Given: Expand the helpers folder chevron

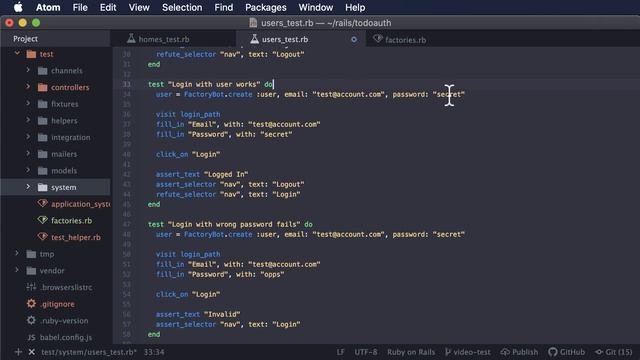Looking at the screenshot, I should pyautogui.click(x=28, y=120).
